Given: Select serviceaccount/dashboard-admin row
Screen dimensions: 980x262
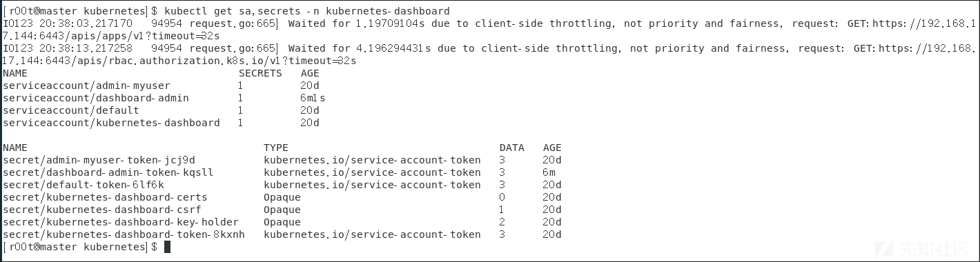Looking at the screenshot, I should (x=164, y=98).
